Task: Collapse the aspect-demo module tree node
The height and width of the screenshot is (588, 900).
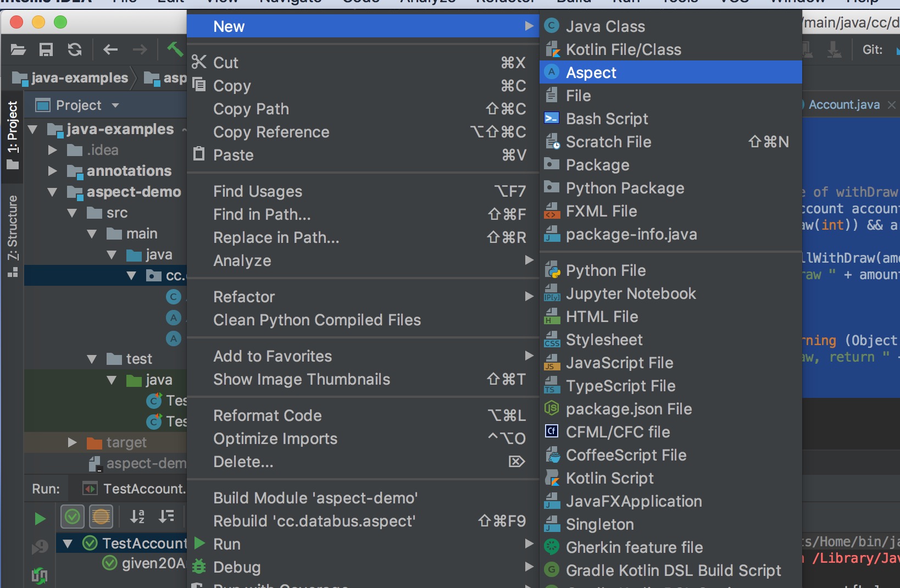Action: [53, 192]
